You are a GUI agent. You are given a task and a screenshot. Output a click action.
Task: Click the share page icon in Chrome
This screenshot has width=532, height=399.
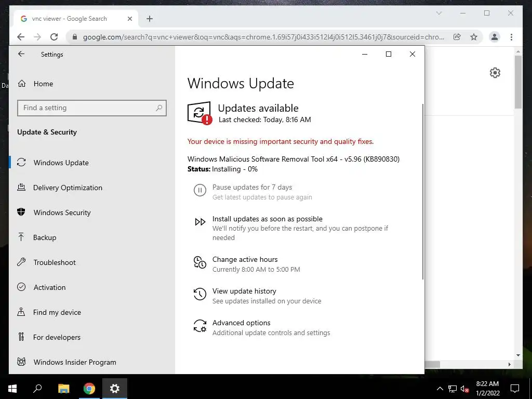click(457, 37)
